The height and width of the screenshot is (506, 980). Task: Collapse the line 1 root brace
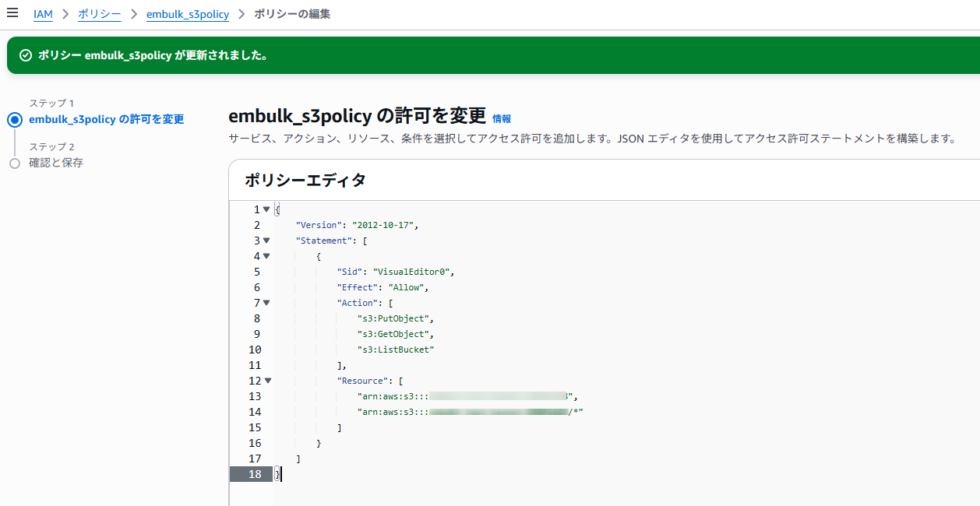point(266,209)
